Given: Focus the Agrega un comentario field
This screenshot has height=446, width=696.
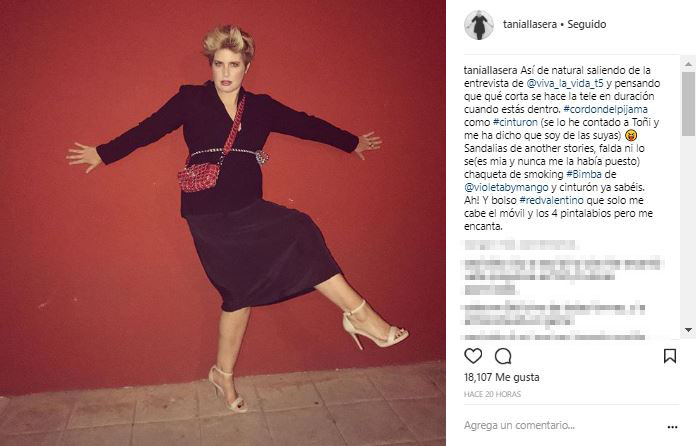Looking at the screenshot, I should click(562, 426).
